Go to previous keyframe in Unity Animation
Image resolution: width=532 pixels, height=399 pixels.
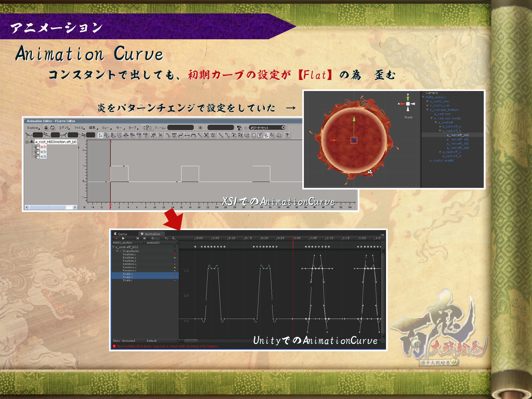pos(137,238)
